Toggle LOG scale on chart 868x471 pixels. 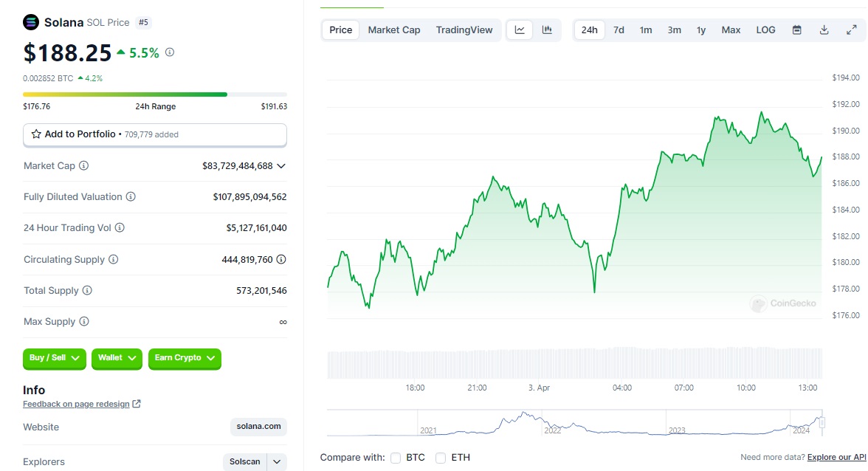[x=765, y=30]
